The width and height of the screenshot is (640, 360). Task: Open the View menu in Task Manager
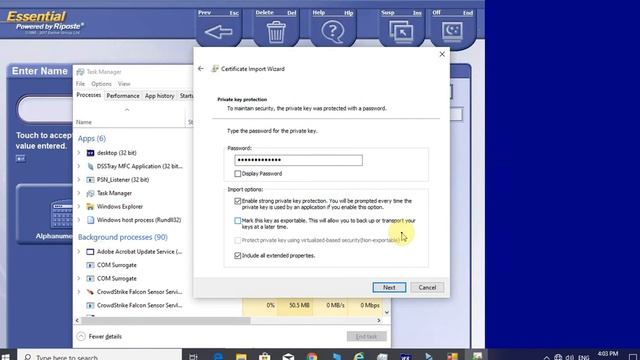[x=124, y=84]
